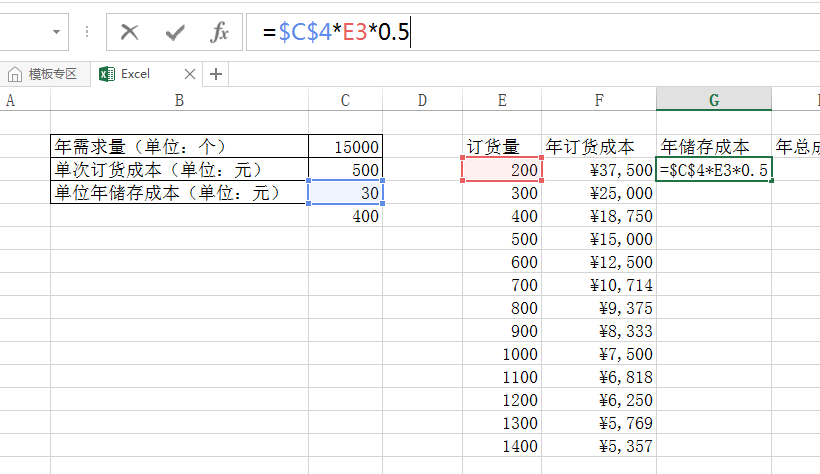Viewport: 820px width, 474px height.
Task: Select order quantity cell 600
Action: point(502,262)
